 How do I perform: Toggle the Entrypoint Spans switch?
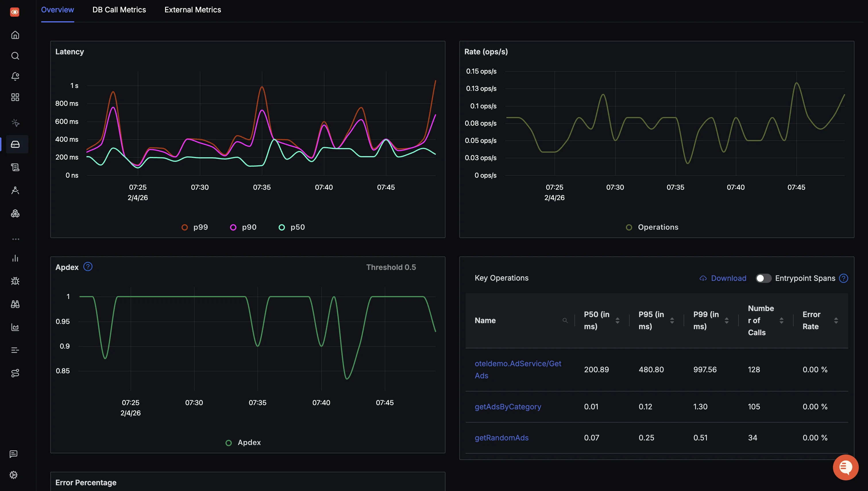pyautogui.click(x=763, y=278)
